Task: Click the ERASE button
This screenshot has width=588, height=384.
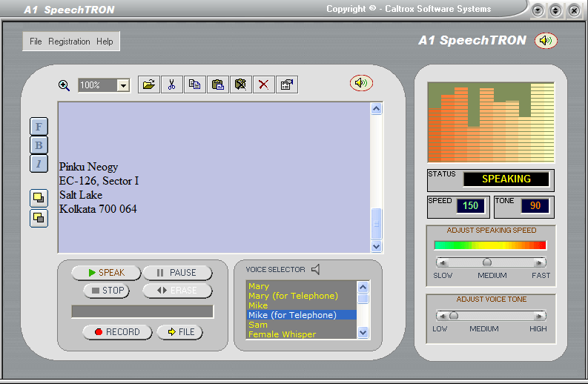Action: (x=177, y=291)
